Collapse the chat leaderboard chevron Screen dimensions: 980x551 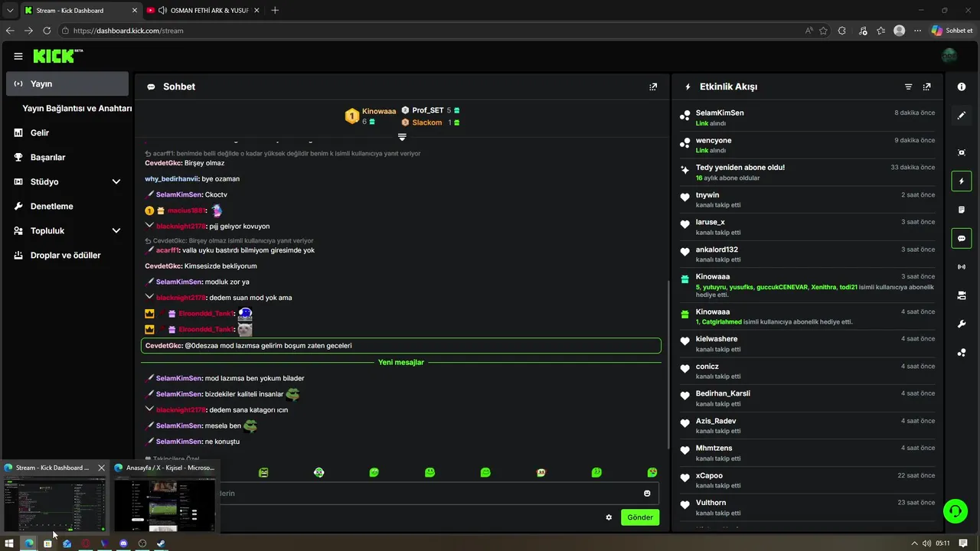click(402, 137)
